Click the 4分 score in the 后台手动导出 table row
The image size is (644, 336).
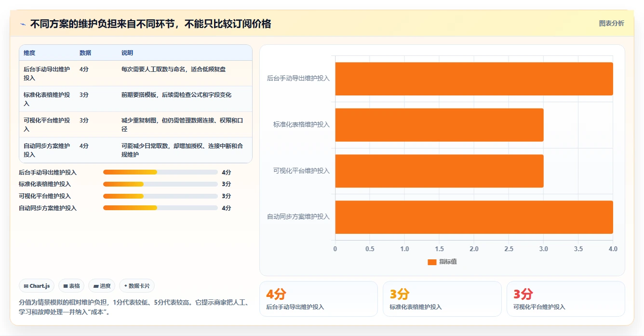coord(84,69)
